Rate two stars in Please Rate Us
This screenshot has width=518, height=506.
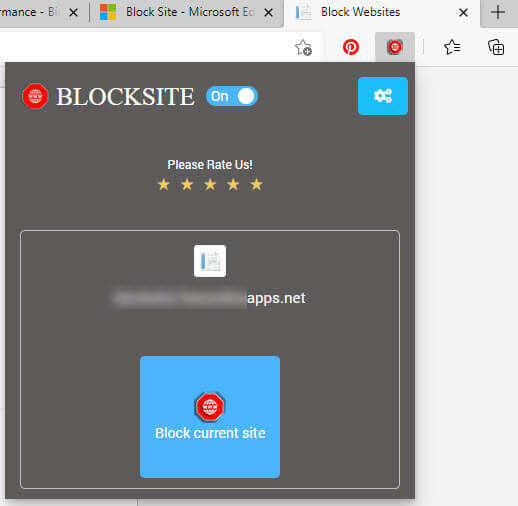pyautogui.click(x=187, y=184)
